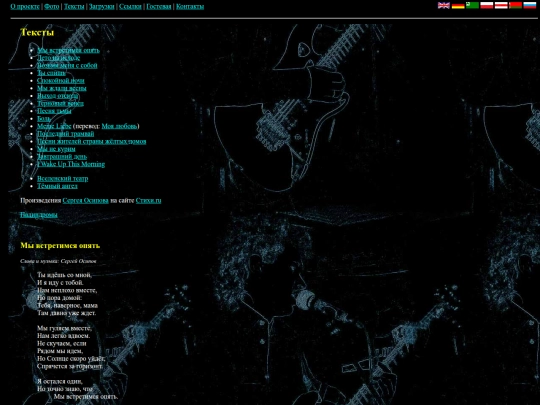Click the 'Слова и музыка: Сергей Осипов' credit
The width and height of the screenshot is (540, 405).
pyautogui.click(x=58, y=261)
